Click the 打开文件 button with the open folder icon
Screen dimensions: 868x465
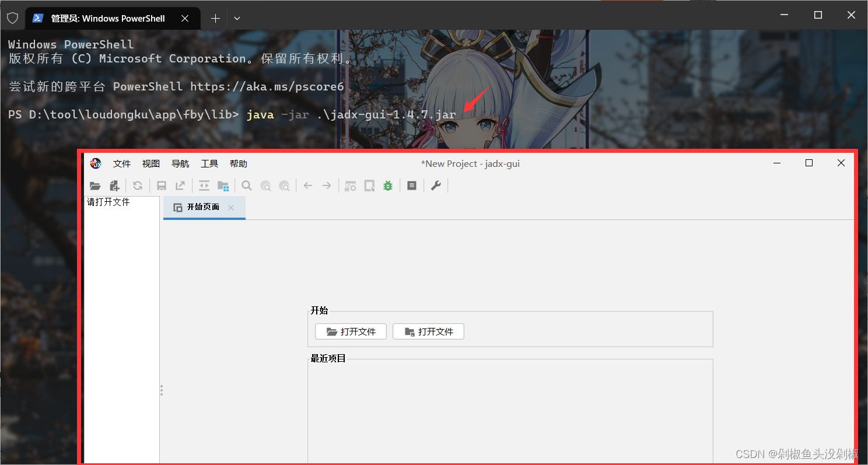point(351,331)
